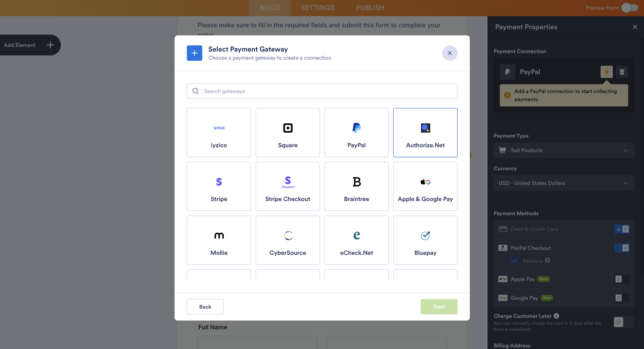Choose the CyberSource gateway
The image size is (644, 349).
[x=288, y=240]
